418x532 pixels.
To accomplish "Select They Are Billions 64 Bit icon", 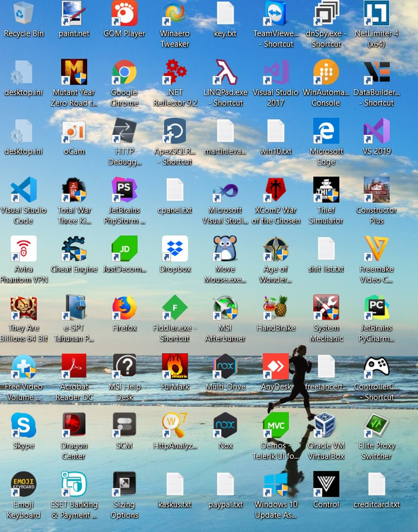I will pyautogui.click(x=23, y=307).
